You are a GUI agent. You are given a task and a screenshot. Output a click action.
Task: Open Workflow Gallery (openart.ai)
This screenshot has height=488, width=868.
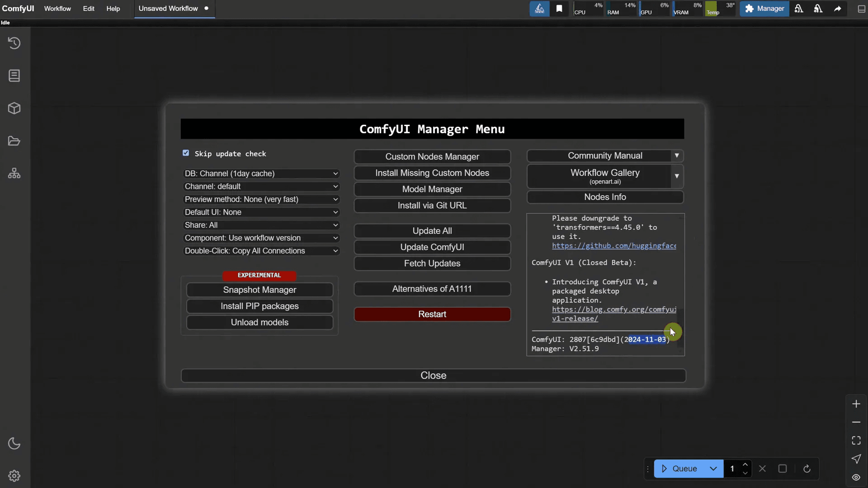(599, 176)
